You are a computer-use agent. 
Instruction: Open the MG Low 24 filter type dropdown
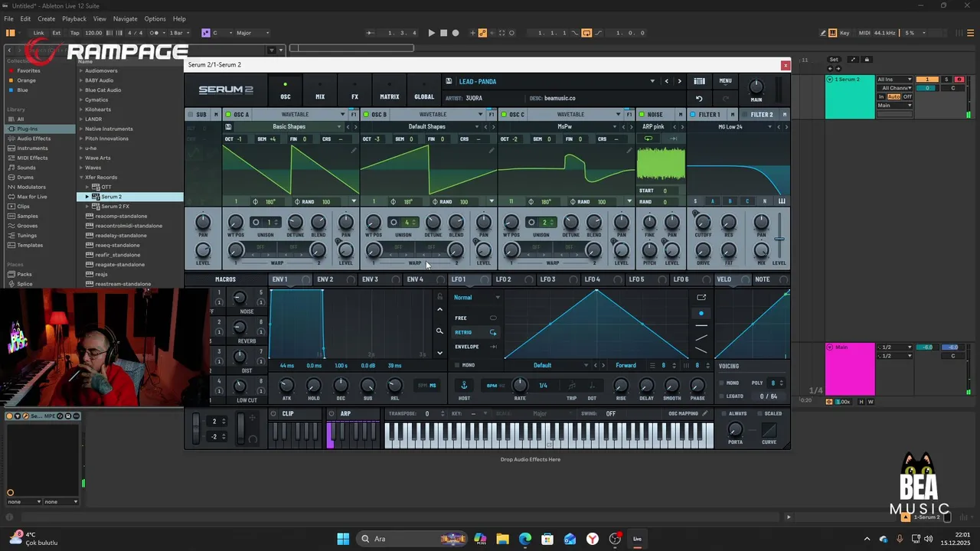730,127
